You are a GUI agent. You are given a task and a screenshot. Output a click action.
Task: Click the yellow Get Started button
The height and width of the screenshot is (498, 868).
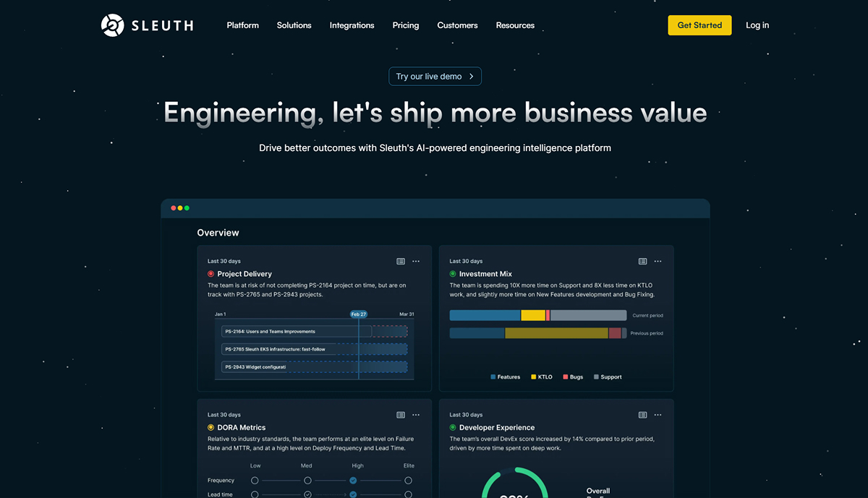pyautogui.click(x=699, y=25)
